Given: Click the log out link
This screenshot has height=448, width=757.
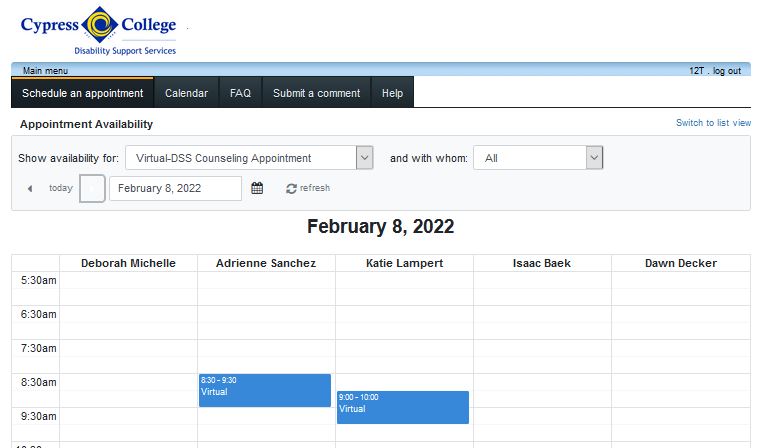Looking at the screenshot, I should (727, 70).
